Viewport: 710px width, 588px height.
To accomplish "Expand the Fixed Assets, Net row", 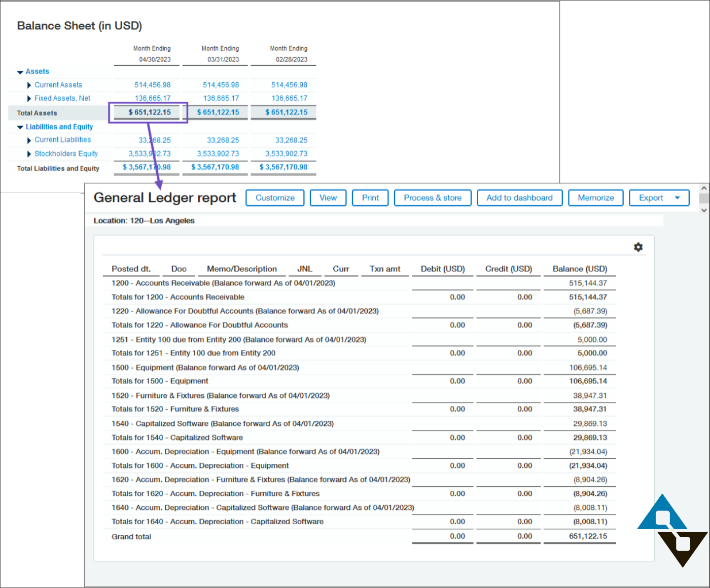I will [x=29, y=98].
